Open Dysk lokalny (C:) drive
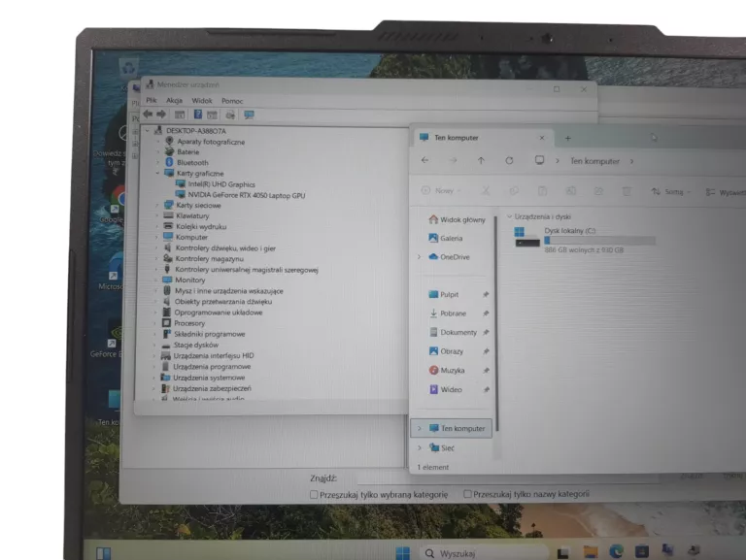 [x=570, y=231]
